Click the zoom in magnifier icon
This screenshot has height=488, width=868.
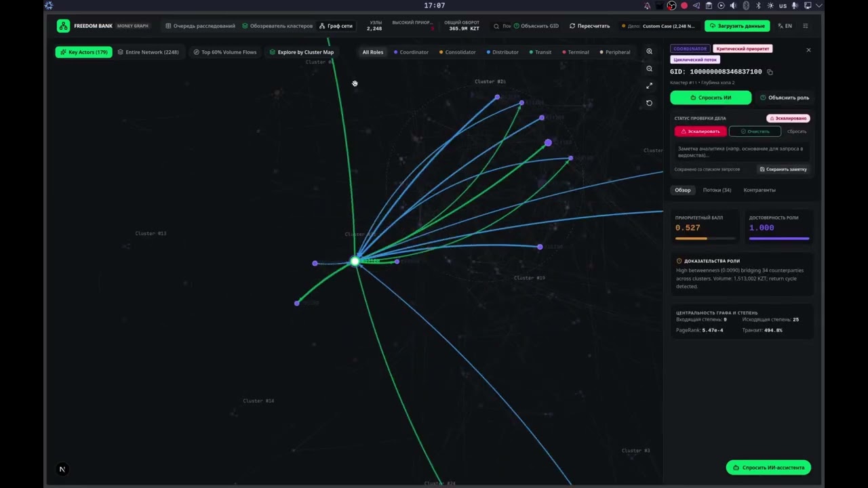point(649,52)
